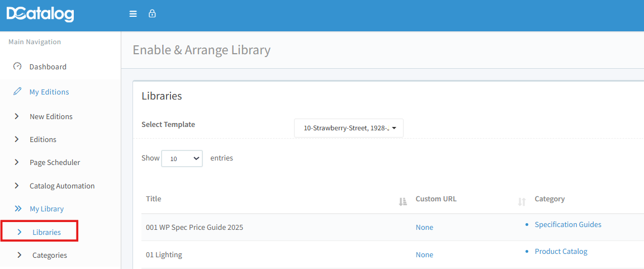
Task: Click the Product Catalog category link
Action: click(x=561, y=251)
